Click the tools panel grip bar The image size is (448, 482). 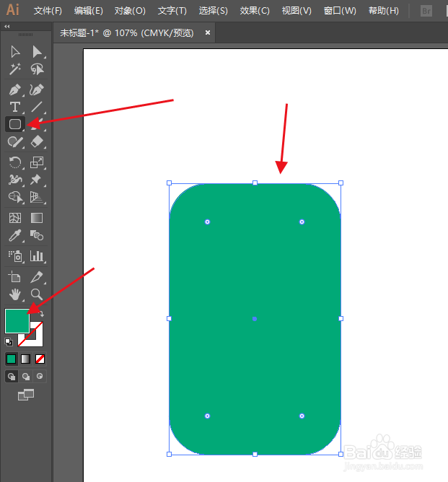(25, 35)
